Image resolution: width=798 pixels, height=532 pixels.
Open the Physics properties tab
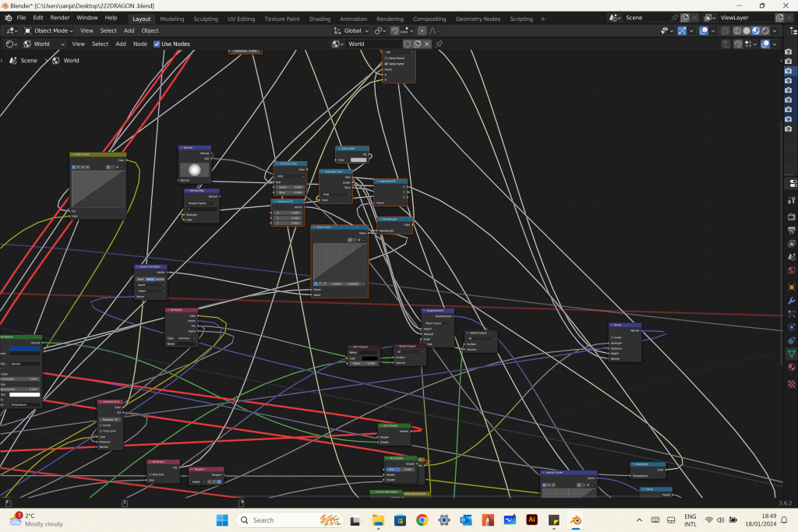click(792, 327)
